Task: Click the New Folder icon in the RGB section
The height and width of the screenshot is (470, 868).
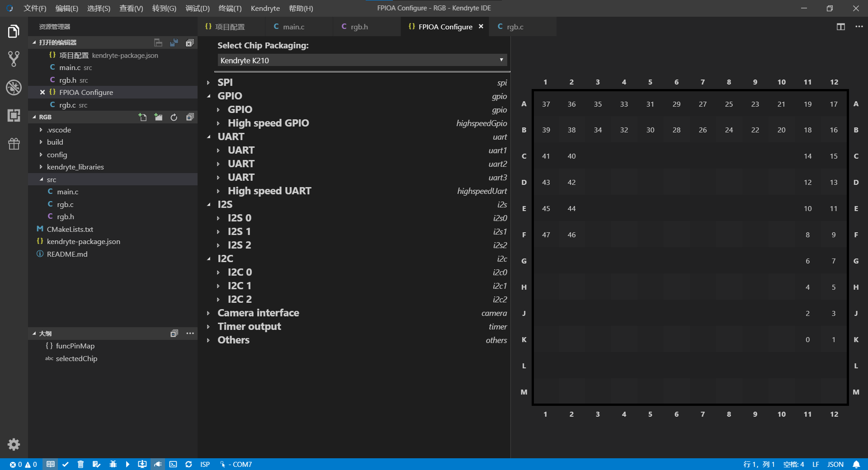Action: pyautogui.click(x=158, y=117)
